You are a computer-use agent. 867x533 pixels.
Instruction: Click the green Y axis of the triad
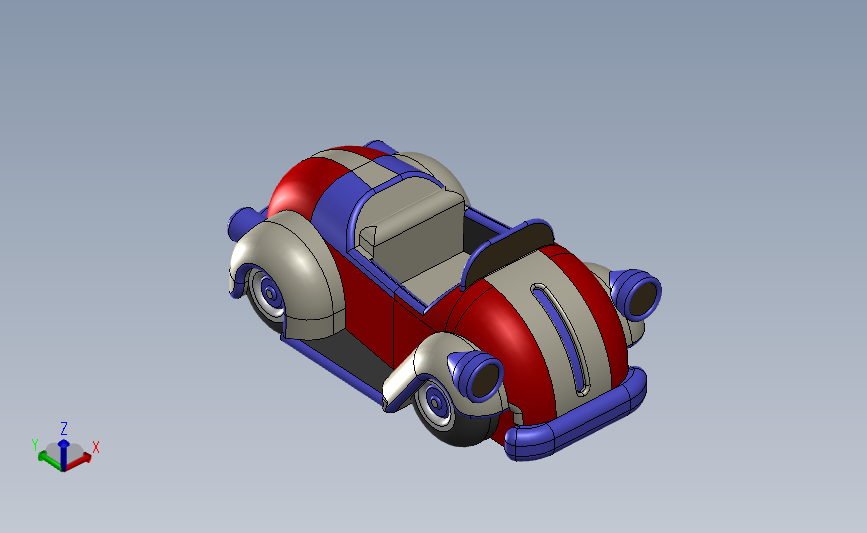coord(50,459)
